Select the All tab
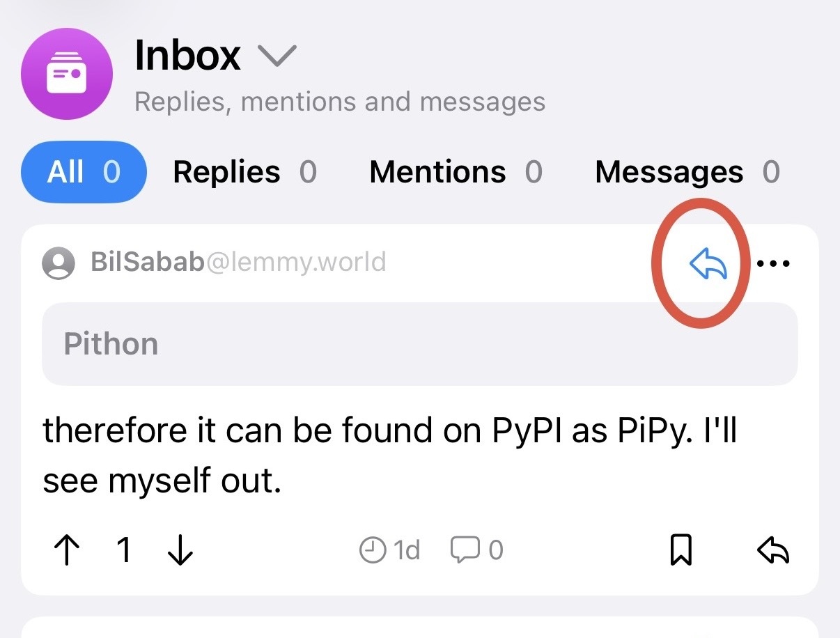 (x=84, y=172)
